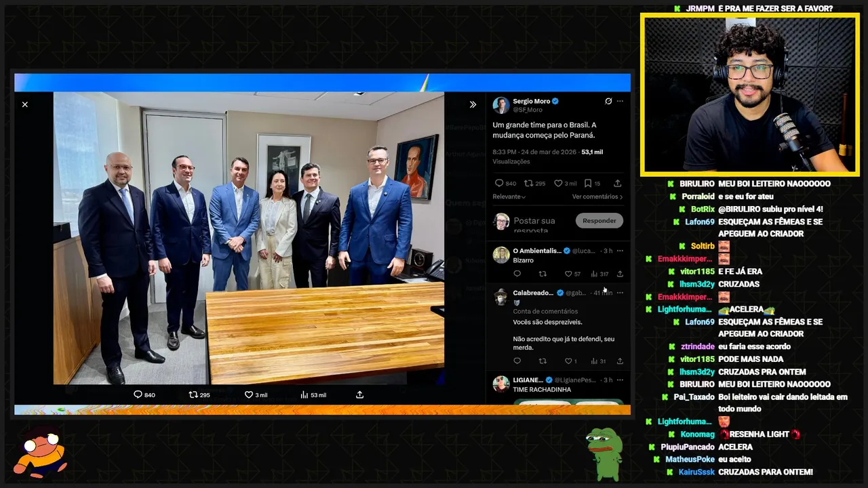The image size is (868, 488).
Task: Click the streamer webcam feed
Action: point(750,94)
